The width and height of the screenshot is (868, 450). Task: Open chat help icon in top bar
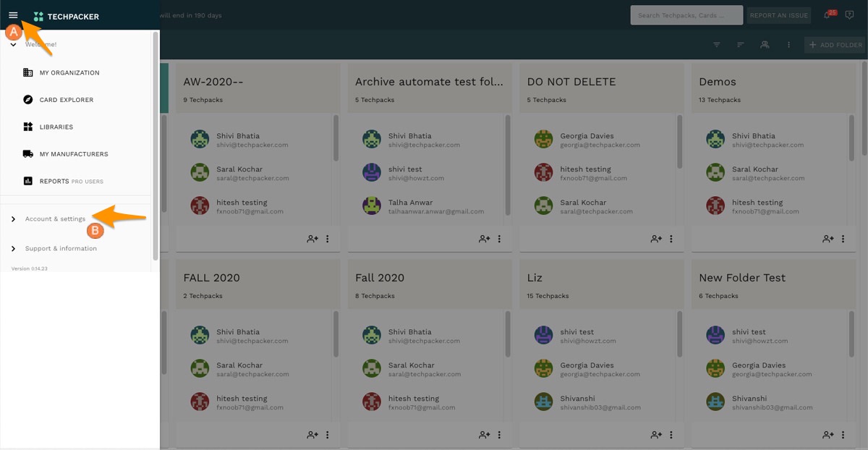click(849, 15)
